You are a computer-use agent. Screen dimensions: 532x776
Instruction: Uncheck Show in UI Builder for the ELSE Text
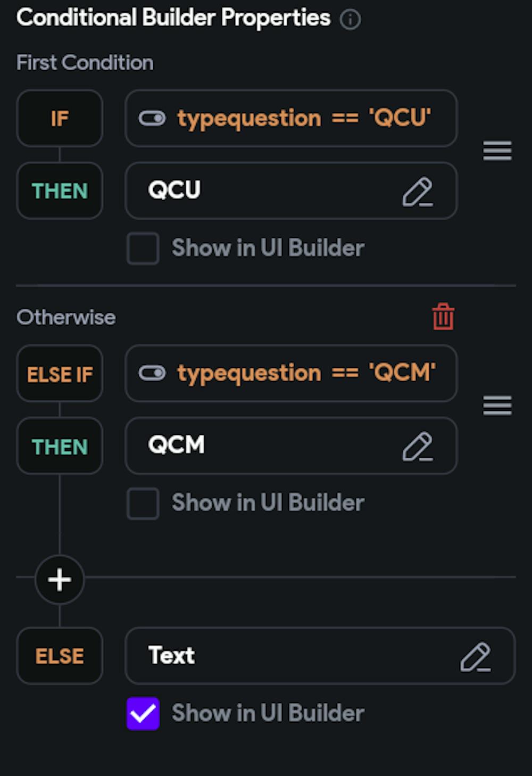(x=143, y=713)
